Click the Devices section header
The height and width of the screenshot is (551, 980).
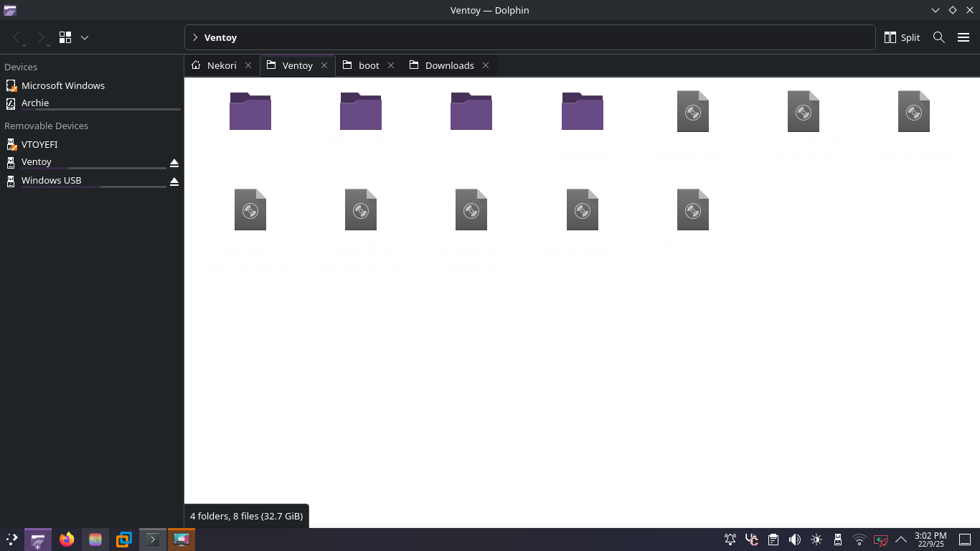(21, 67)
